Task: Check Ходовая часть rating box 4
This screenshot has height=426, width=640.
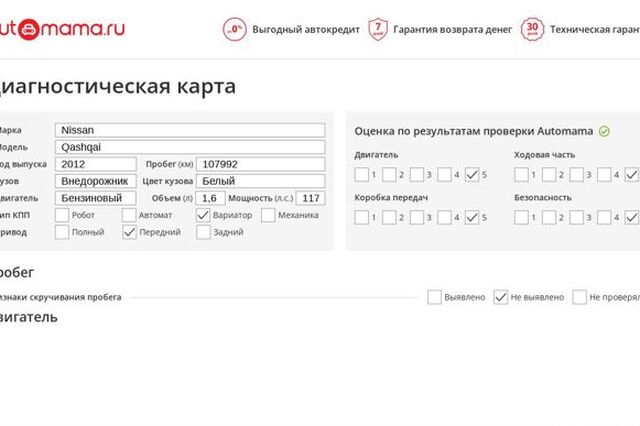Action: coord(604,175)
